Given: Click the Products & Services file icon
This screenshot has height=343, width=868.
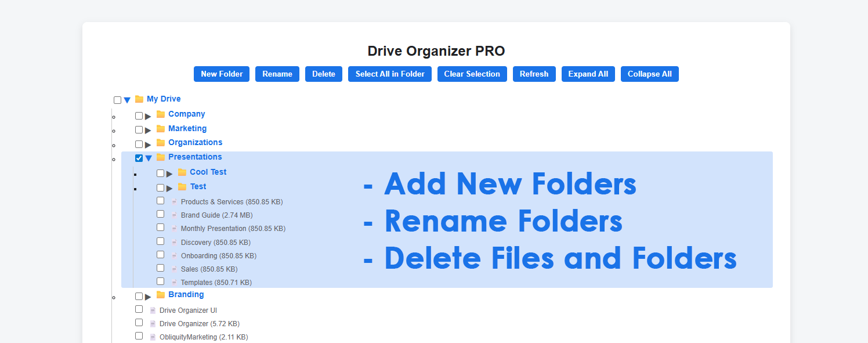Looking at the screenshot, I should (174, 202).
